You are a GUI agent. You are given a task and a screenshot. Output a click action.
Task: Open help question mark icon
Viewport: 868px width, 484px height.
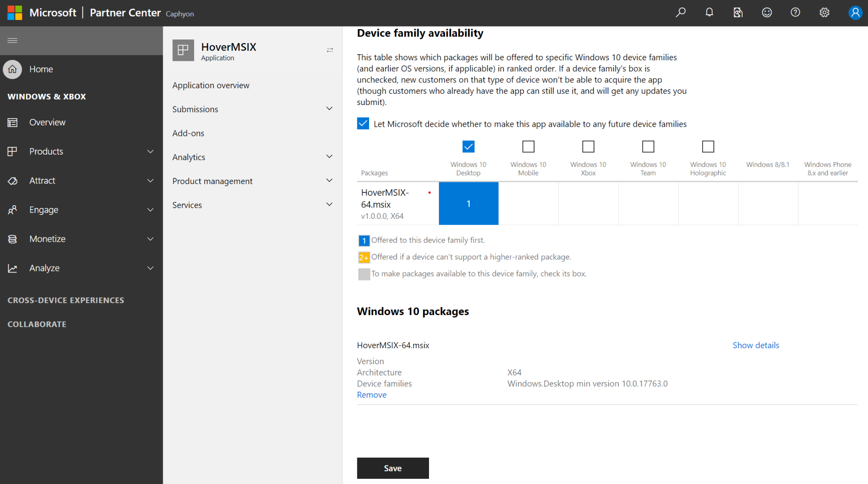[x=795, y=13]
